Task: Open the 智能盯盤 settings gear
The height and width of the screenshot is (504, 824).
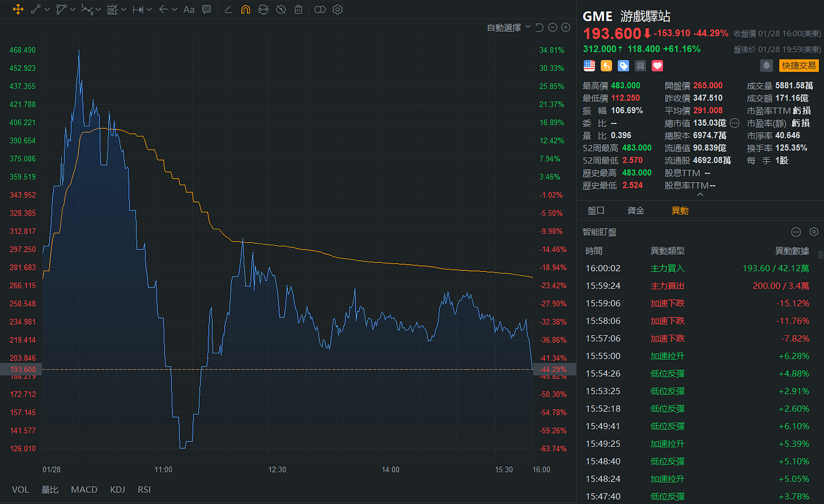Action: [x=814, y=232]
